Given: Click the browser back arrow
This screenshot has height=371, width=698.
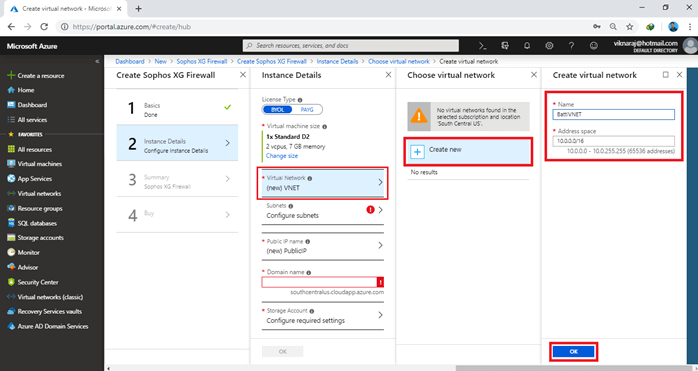Looking at the screenshot, I should click(x=11, y=27).
